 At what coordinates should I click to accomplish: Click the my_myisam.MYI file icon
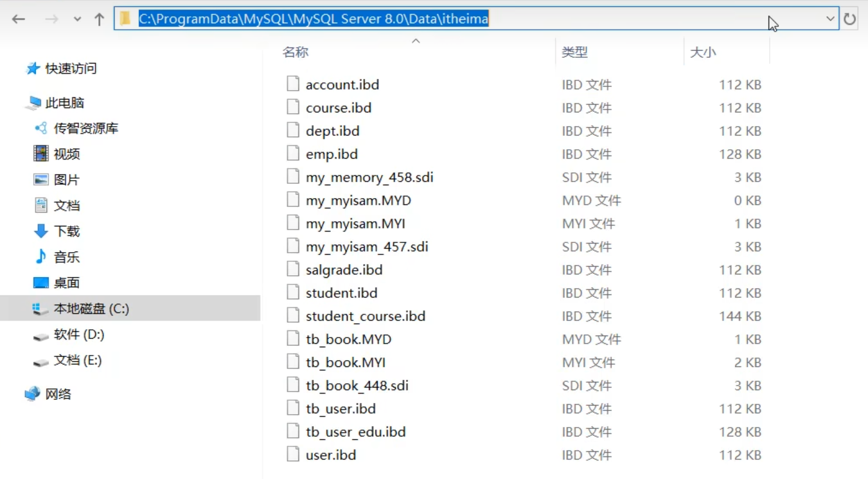pyautogui.click(x=293, y=223)
